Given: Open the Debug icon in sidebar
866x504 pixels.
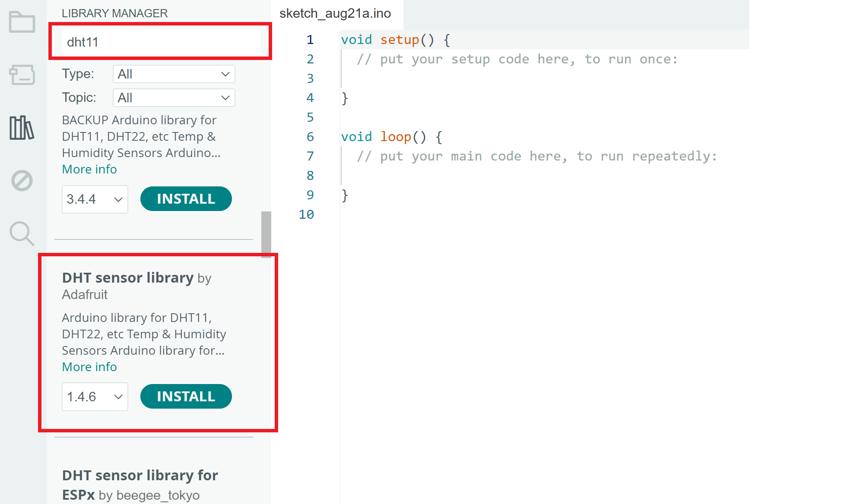Looking at the screenshot, I should point(22,180).
